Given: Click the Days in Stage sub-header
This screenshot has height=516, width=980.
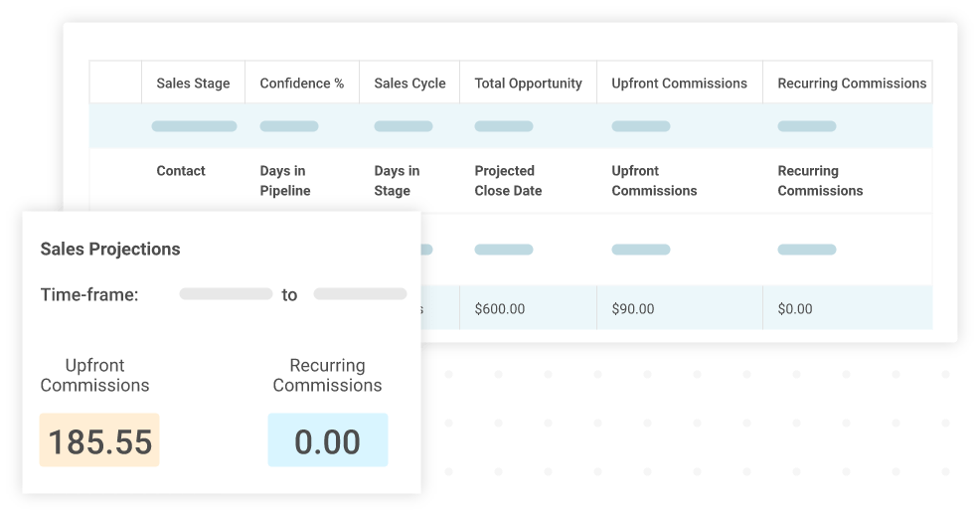Looking at the screenshot, I should 397,181.
